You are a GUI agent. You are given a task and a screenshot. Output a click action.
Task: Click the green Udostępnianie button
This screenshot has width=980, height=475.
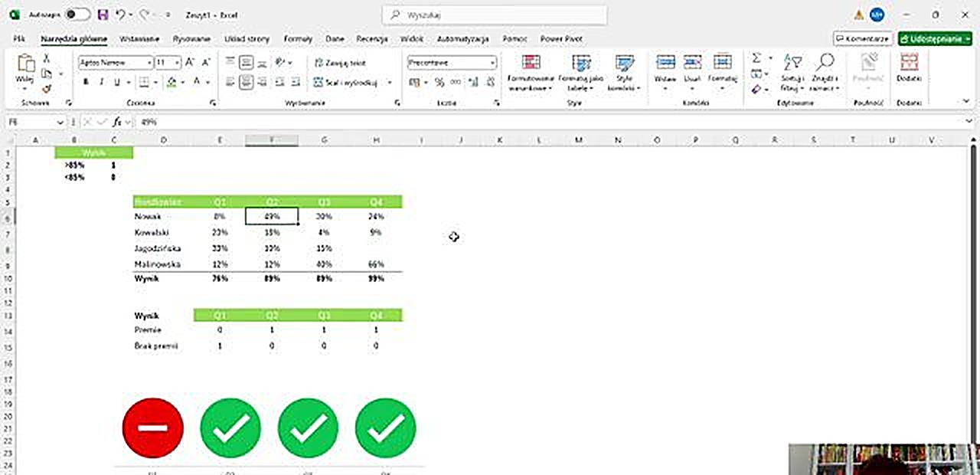[x=934, y=38]
